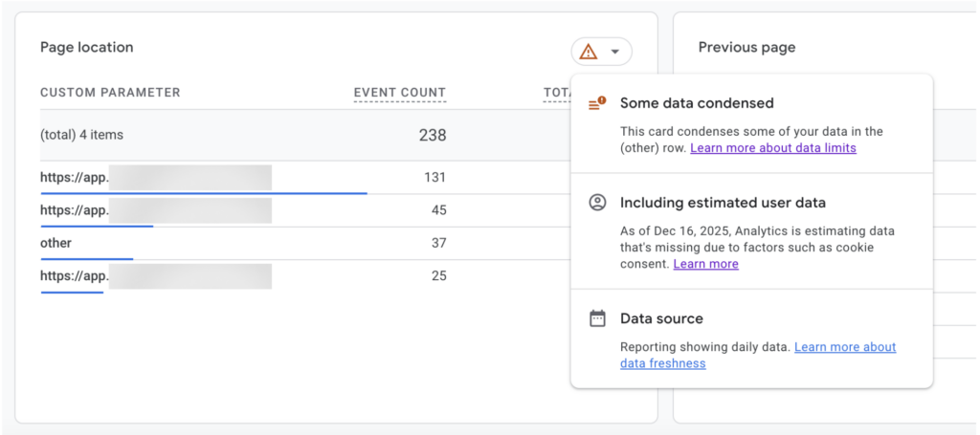Select the 'Data source' heading
Viewport: 980px width, 435px height.
(x=660, y=318)
